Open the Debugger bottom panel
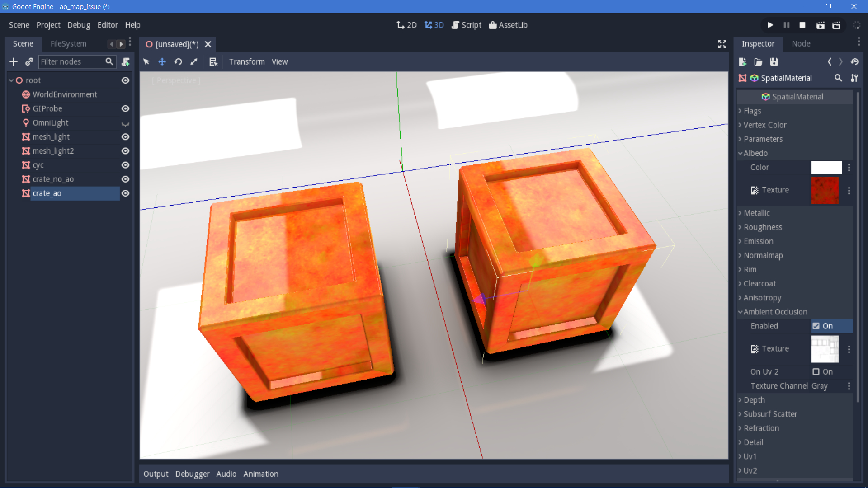This screenshot has height=488, width=868. tap(192, 474)
